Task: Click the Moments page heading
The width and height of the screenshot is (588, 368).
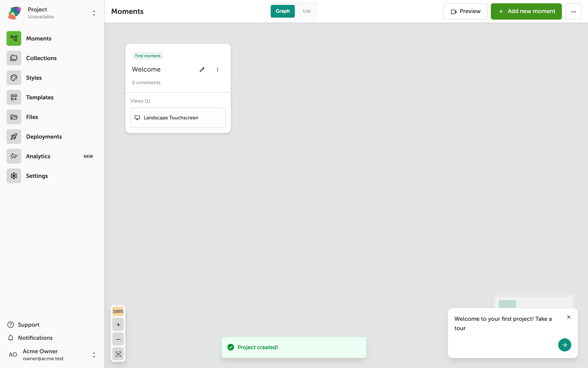Action: click(x=127, y=11)
